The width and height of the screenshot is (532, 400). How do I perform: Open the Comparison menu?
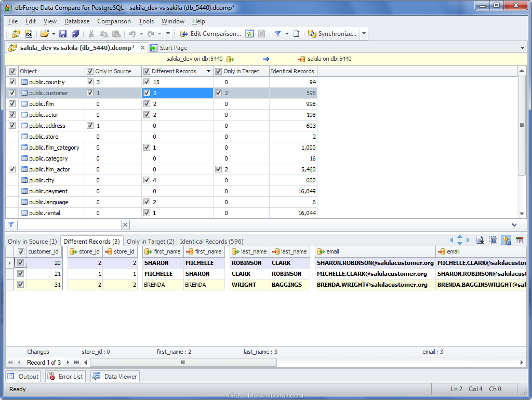(114, 21)
